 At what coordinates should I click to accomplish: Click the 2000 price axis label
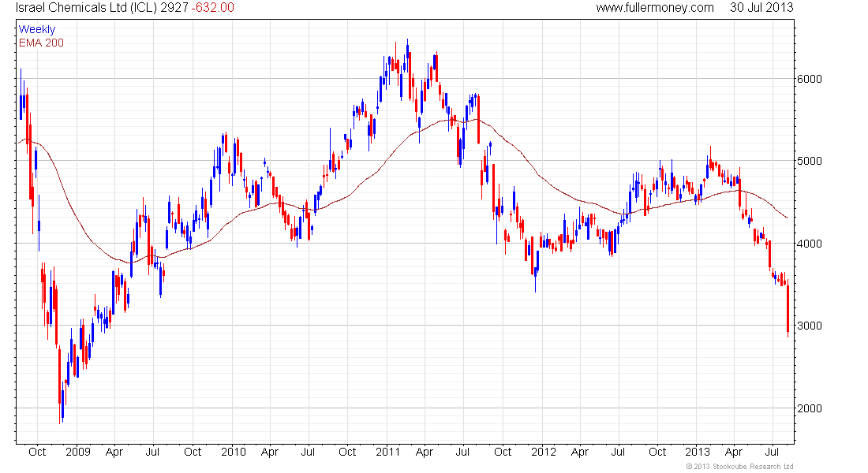[810, 408]
